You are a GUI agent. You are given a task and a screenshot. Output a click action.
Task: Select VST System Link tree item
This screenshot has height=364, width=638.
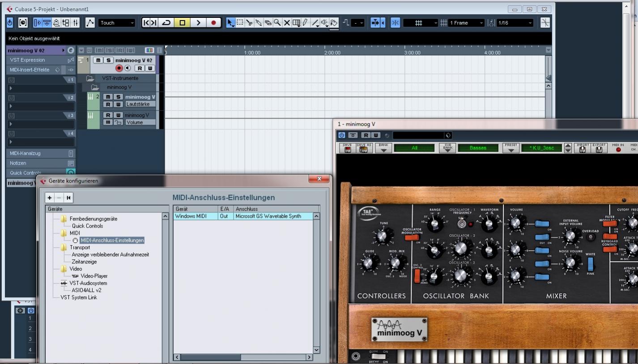click(79, 297)
